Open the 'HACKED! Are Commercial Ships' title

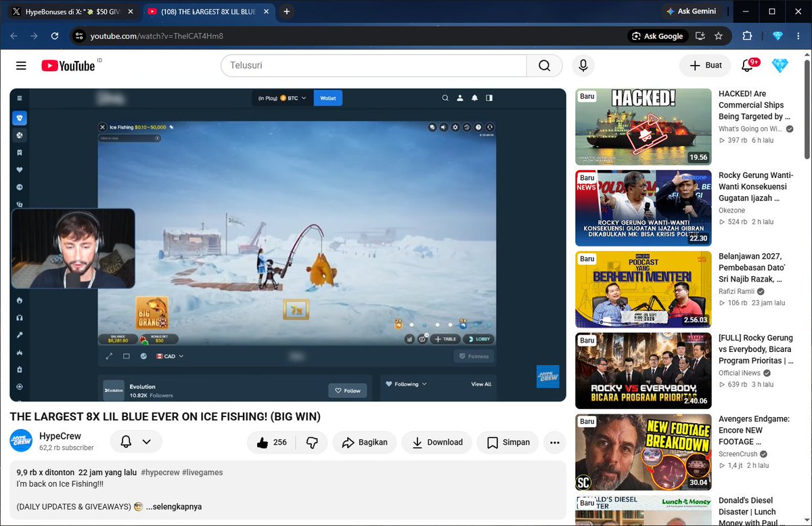click(x=754, y=105)
